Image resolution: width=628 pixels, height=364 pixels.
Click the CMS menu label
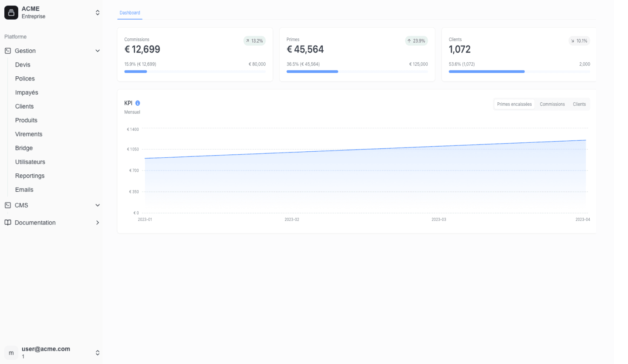pyautogui.click(x=21, y=205)
